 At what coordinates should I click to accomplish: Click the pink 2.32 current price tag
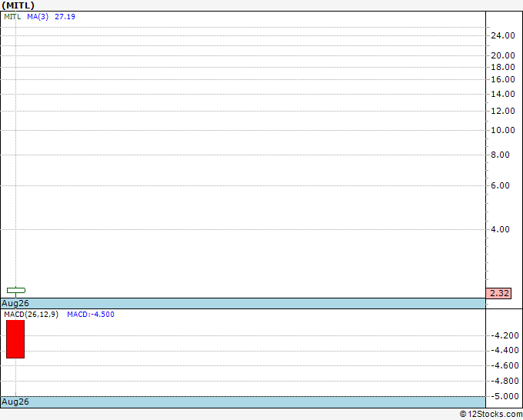498,294
